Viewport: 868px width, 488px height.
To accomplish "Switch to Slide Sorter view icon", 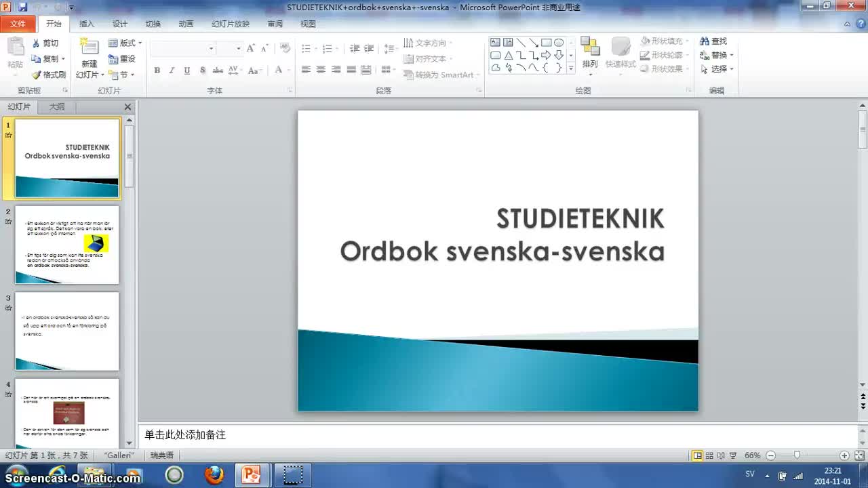I will pyautogui.click(x=709, y=455).
